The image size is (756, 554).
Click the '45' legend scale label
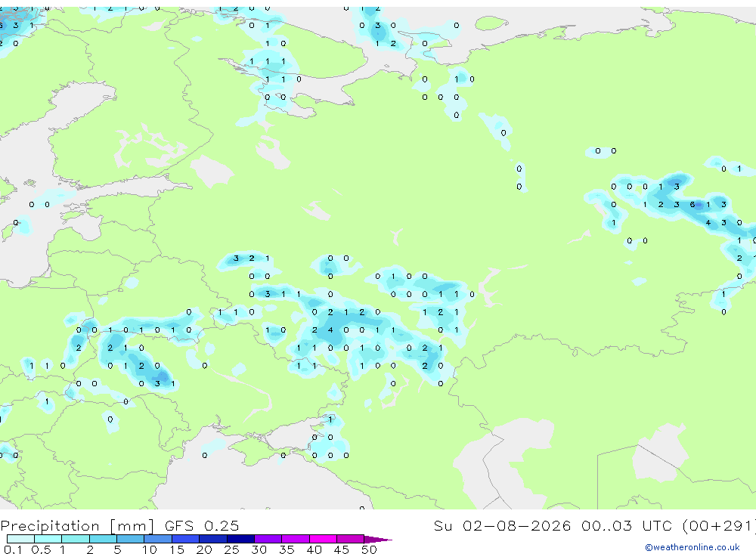[x=342, y=549]
